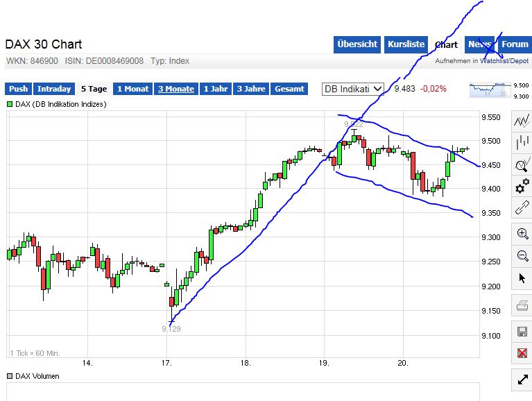
Task: Select the pointer cursor tool
Action: [x=522, y=278]
